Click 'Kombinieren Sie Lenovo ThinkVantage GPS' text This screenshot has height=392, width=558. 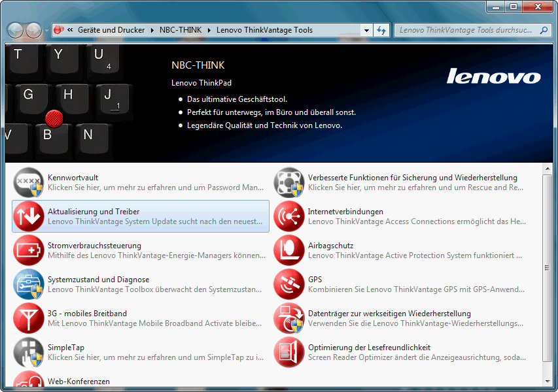[x=416, y=289]
